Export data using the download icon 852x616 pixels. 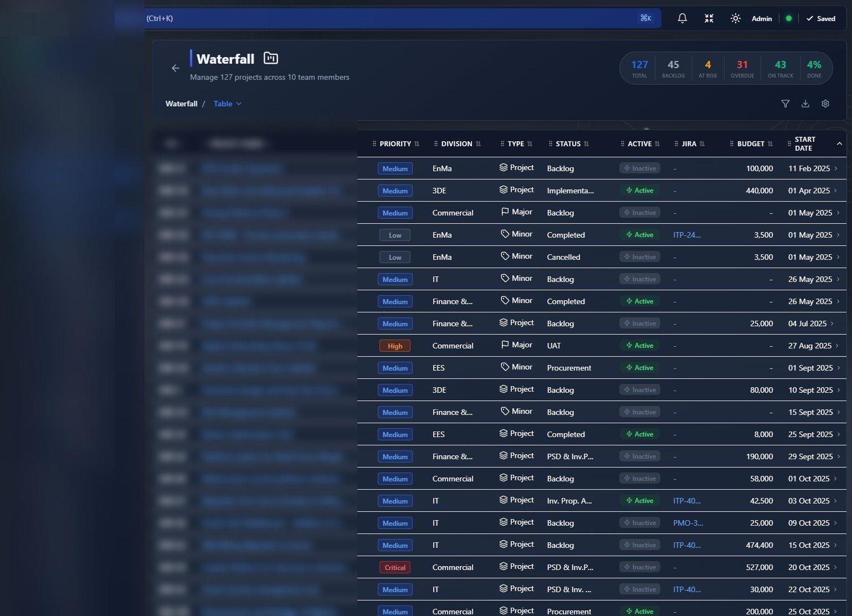805,104
